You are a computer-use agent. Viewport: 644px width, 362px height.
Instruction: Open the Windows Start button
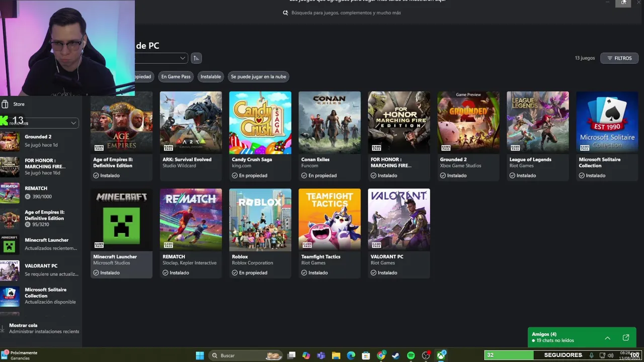point(200,355)
